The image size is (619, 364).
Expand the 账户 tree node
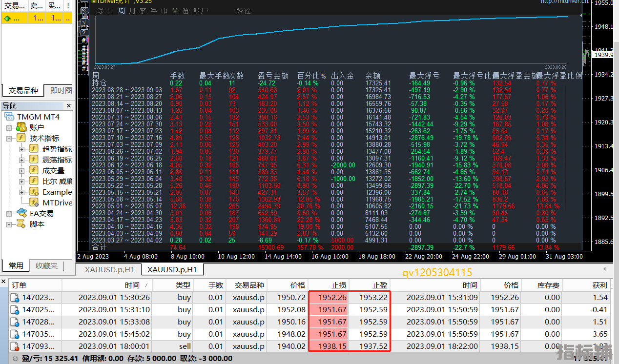click(9, 128)
